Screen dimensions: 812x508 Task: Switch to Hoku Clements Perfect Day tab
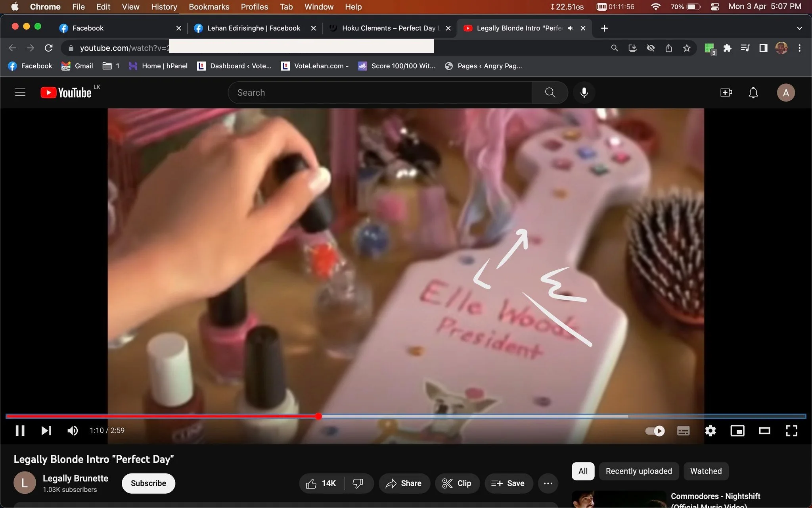(391, 28)
